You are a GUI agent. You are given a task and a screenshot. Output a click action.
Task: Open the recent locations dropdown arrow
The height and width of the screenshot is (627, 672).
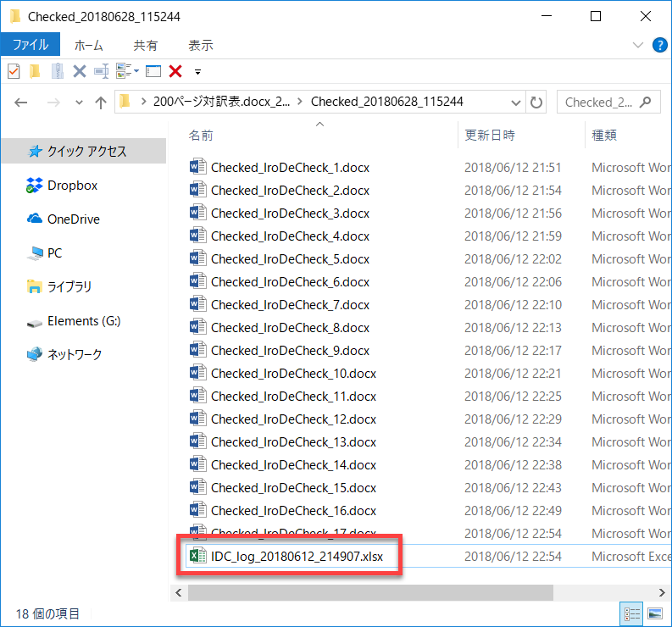click(x=79, y=103)
